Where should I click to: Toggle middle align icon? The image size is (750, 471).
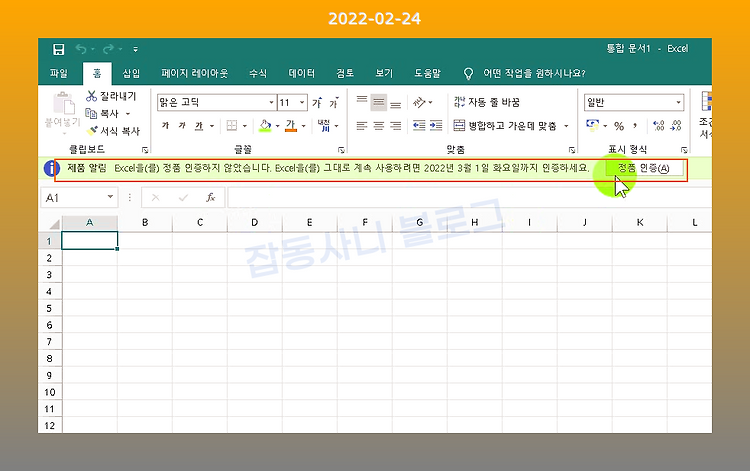[x=378, y=102]
